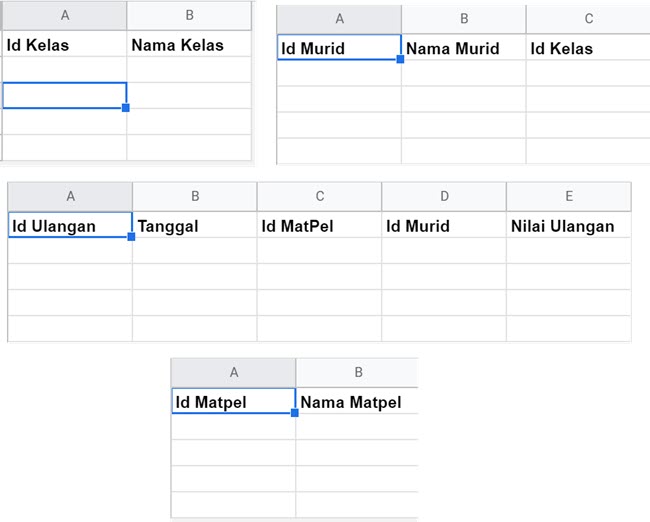Select column B header above 'Tanggal'

tap(194, 197)
